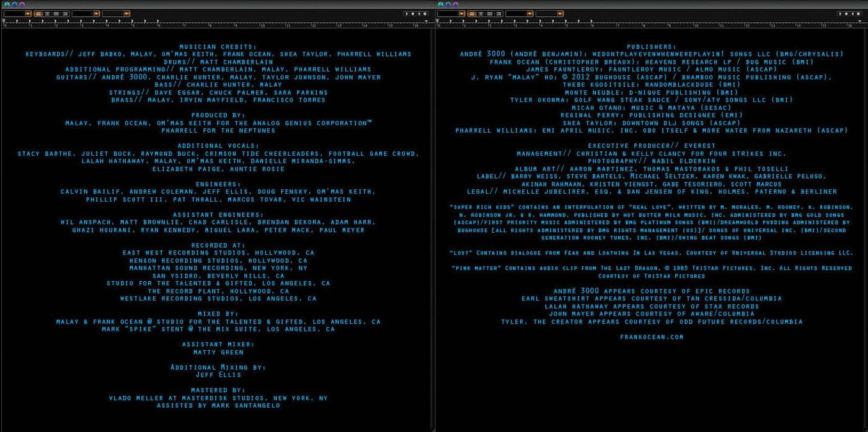
Task: Pick right tab stop triangle in left window
Action: pos(418,14)
